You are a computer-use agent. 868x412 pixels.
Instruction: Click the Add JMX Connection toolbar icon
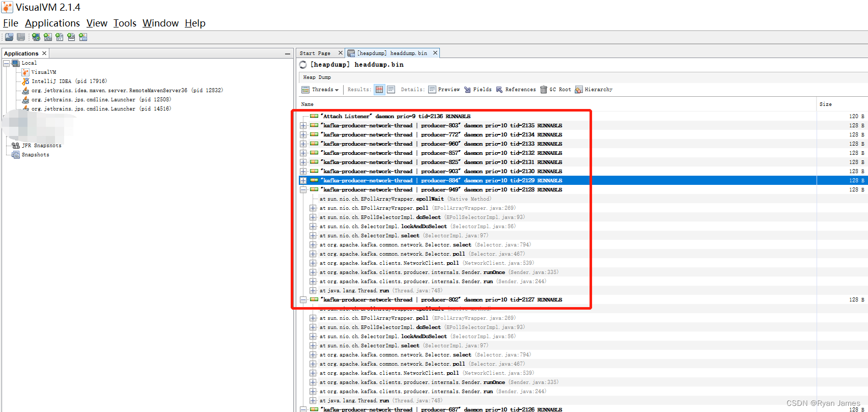point(48,37)
